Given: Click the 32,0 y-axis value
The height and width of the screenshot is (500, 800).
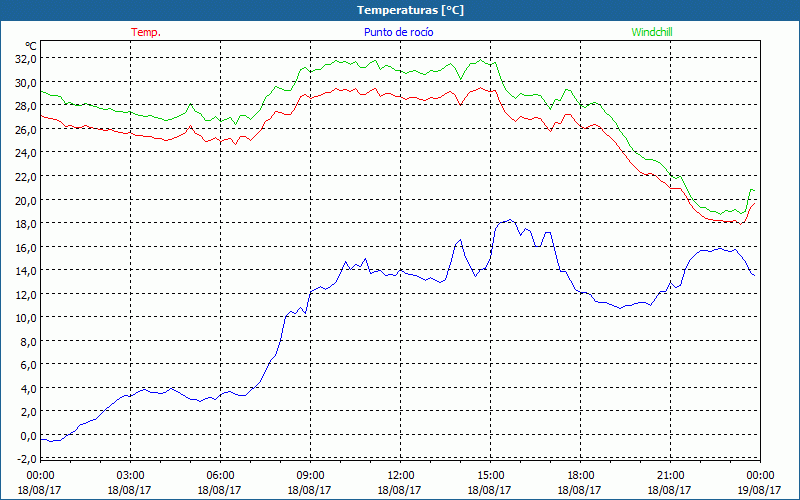Looking at the screenshot, I should click(27, 59).
